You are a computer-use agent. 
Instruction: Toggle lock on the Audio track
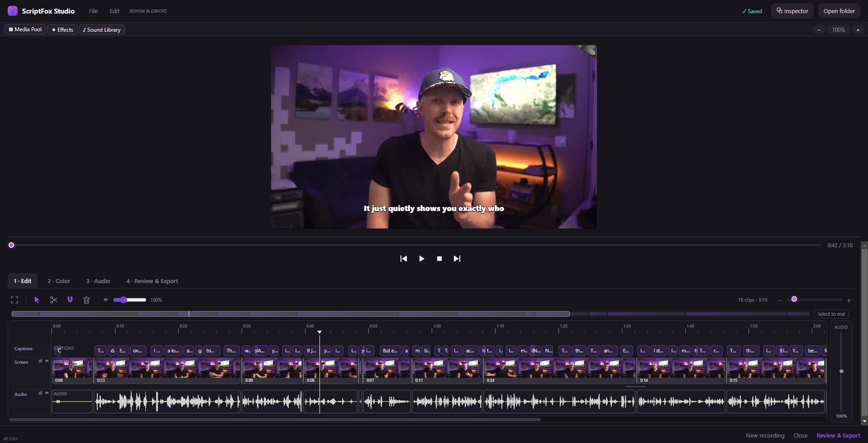point(40,393)
